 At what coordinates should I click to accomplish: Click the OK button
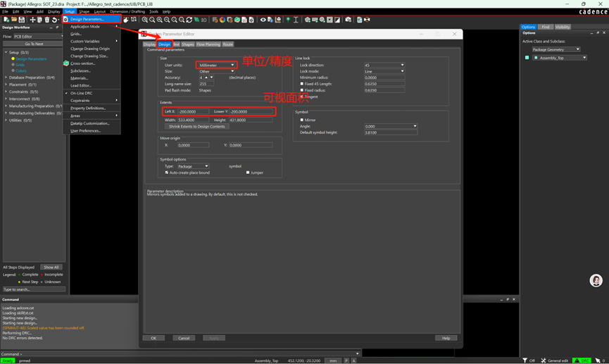[153, 338]
